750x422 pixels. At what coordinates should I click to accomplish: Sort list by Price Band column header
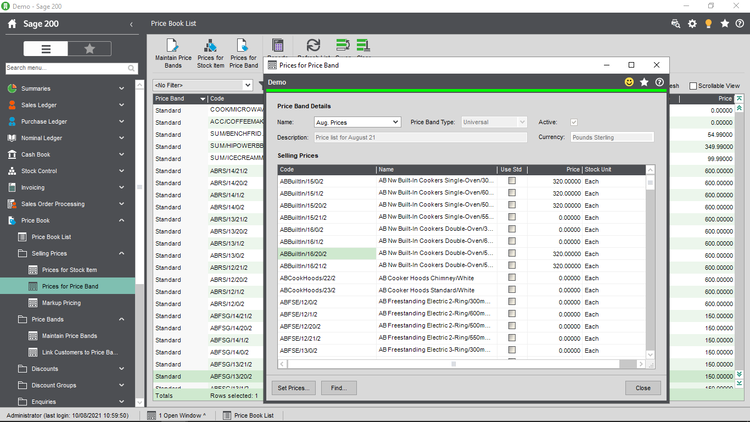180,99
